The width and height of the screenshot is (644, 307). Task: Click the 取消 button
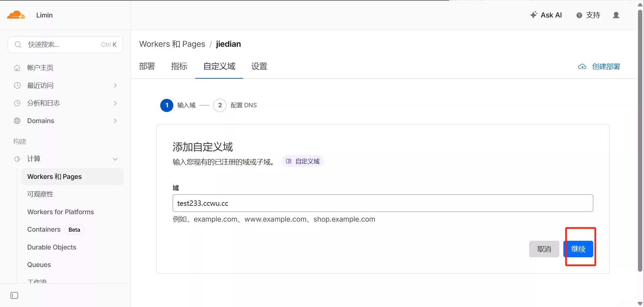click(x=544, y=249)
